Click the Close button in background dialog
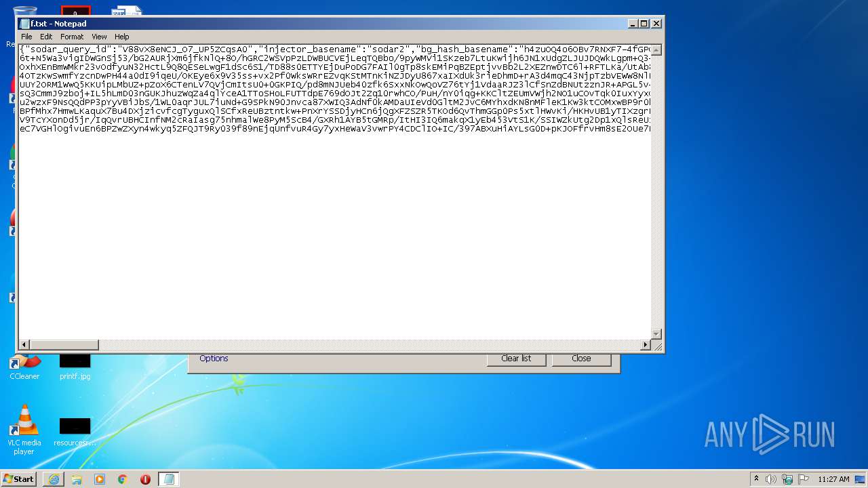 [x=581, y=359]
